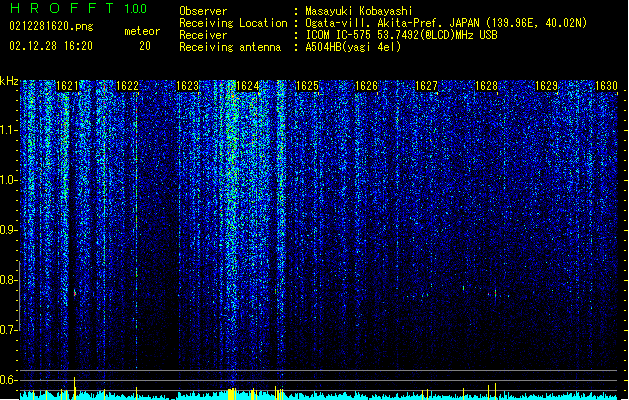Select the filename 0212281620.png
Screen dimensions: 629x400
(51, 27)
